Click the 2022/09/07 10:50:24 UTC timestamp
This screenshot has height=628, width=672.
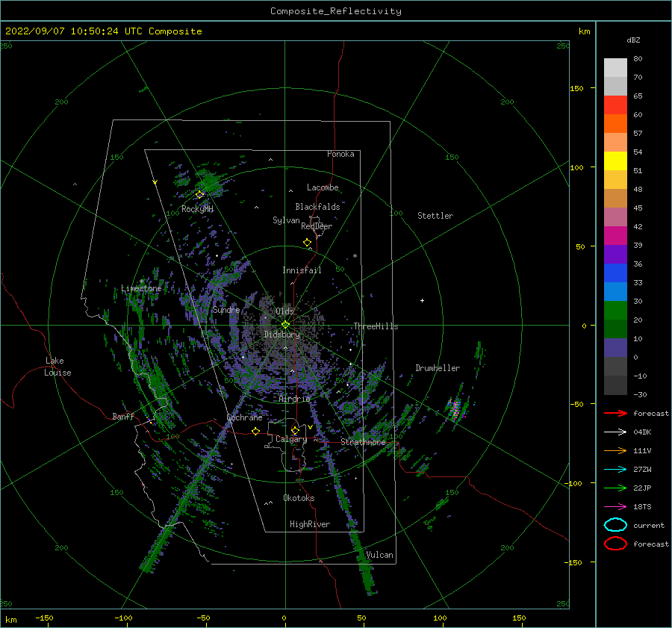click(x=68, y=31)
